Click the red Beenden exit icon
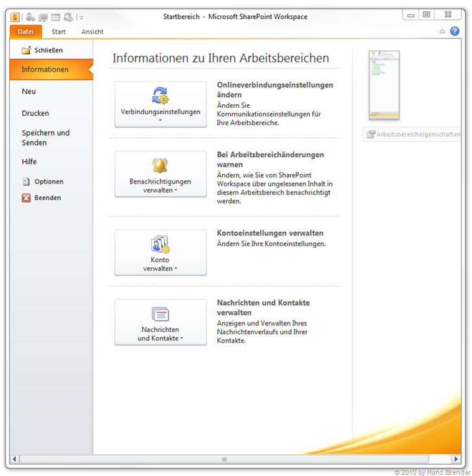This screenshot has height=476, width=472. (26, 198)
